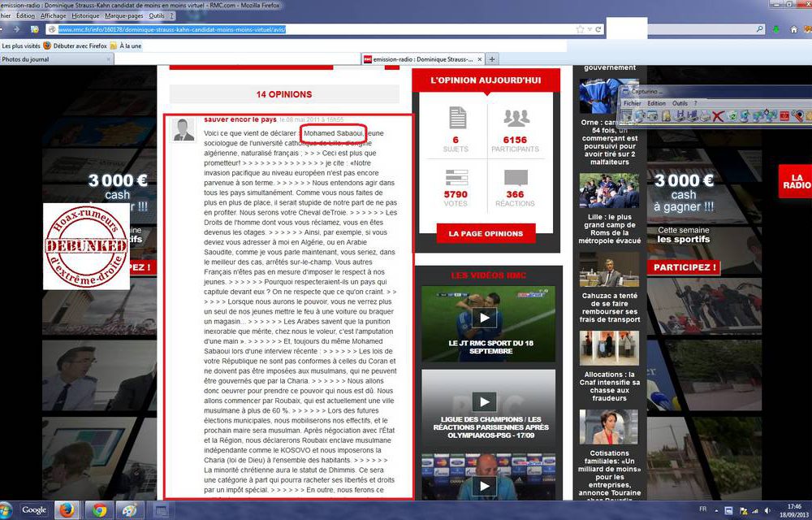Open the Edition menu in Capturino
Screen dimensions: 812x520
click(656, 103)
